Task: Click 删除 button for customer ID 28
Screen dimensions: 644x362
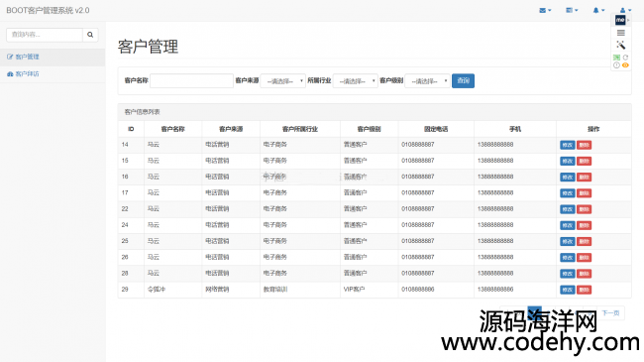Action: click(x=584, y=274)
